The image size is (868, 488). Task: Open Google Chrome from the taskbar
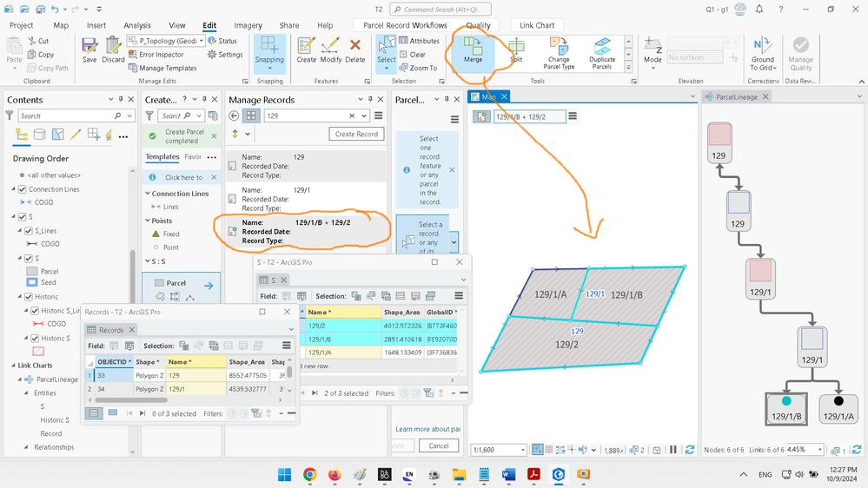[x=309, y=474]
